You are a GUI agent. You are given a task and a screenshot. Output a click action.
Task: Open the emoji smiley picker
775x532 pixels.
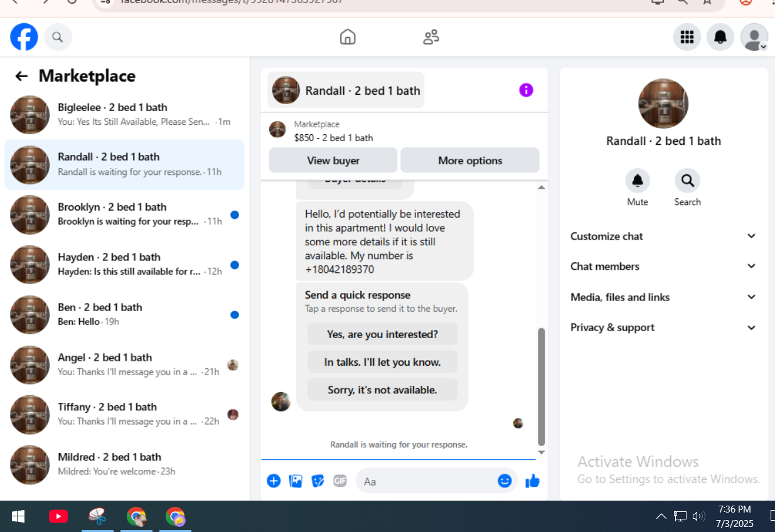[505, 481]
